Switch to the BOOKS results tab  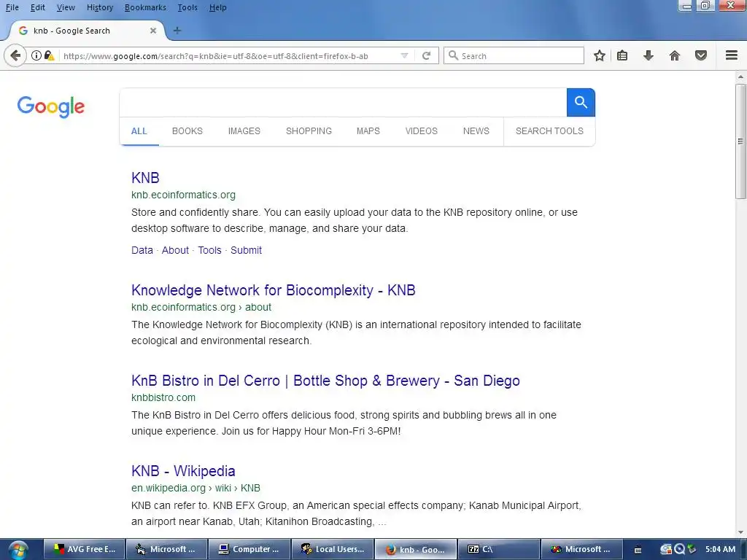tap(187, 131)
